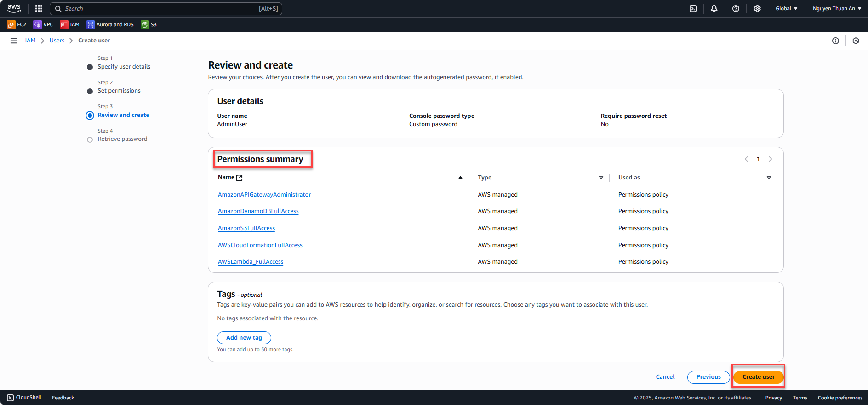
Task: Sort by Name ascending arrow
Action: [460, 178]
